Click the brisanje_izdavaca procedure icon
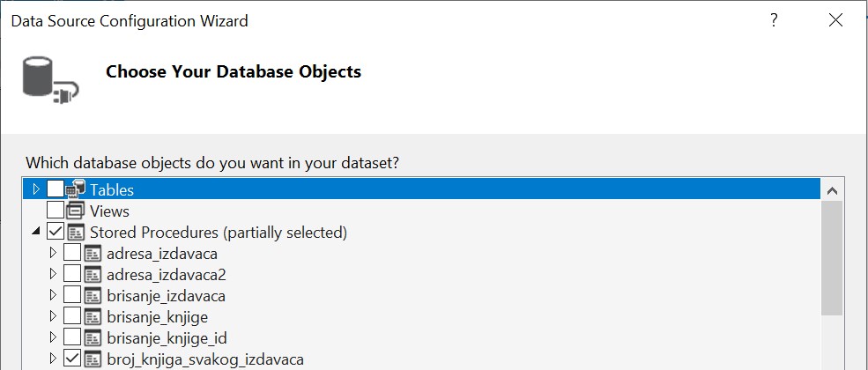Viewport: 868px width, 370px height. (x=93, y=295)
